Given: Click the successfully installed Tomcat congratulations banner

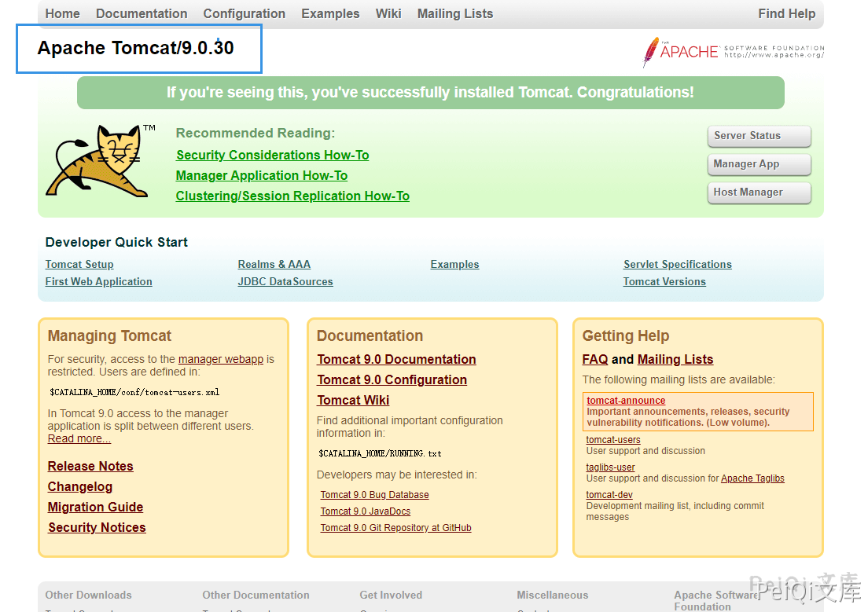Looking at the screenshot, I should click(x=431, y=93).
